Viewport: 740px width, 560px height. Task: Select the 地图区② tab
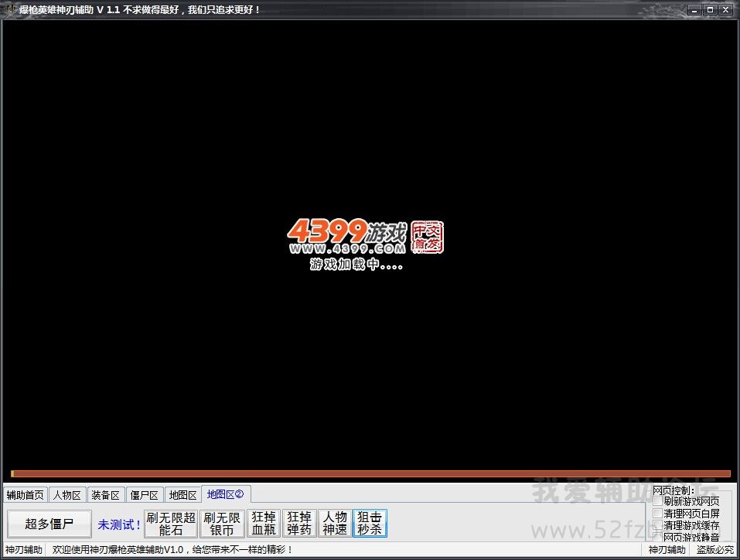click(x=226, y=494)
